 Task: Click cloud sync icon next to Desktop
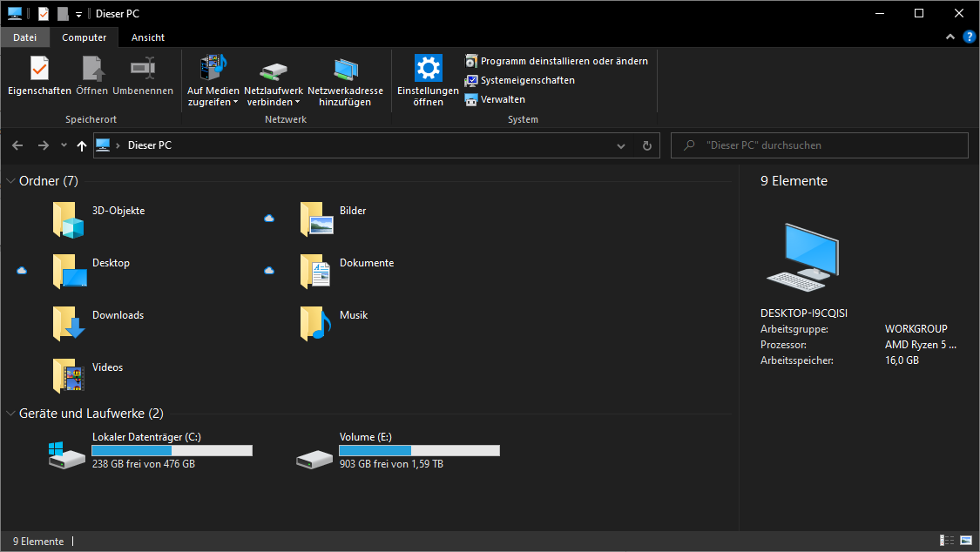(22, 271)
